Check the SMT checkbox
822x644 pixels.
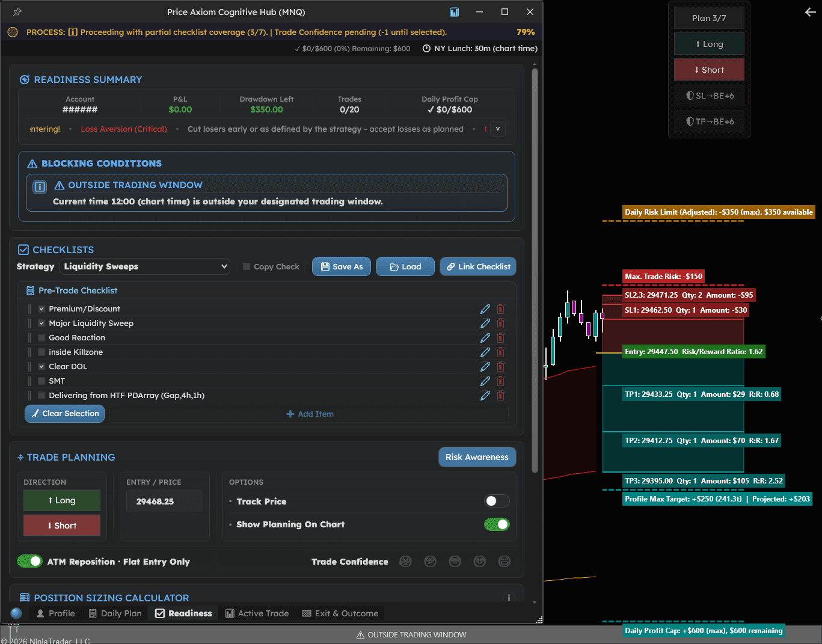pos(41,381)
